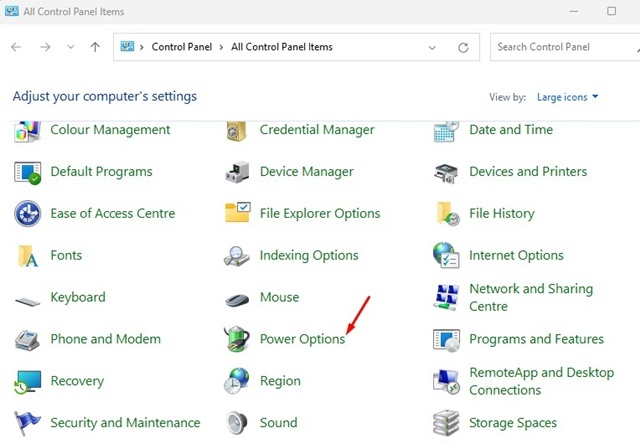The height and width of the screenshot is (443, 640).
Task: Open Indexing Options link
Action: [x=309, y=256]
